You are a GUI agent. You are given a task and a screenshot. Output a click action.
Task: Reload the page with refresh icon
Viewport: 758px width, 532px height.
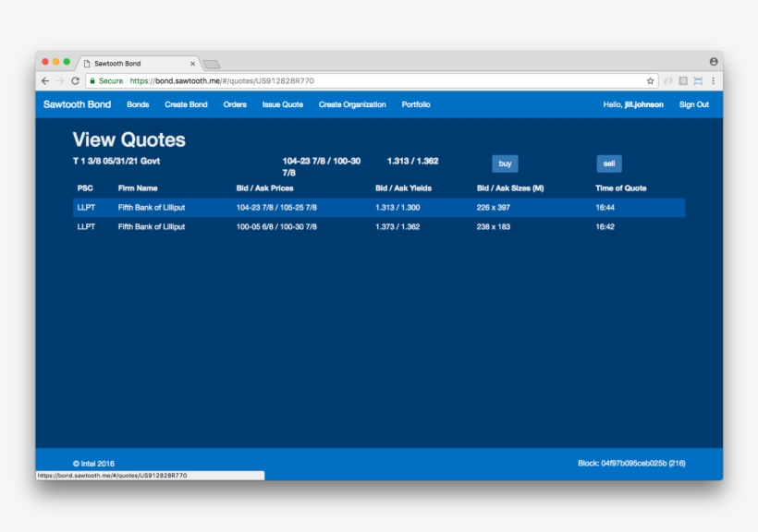tap(76, 81)
